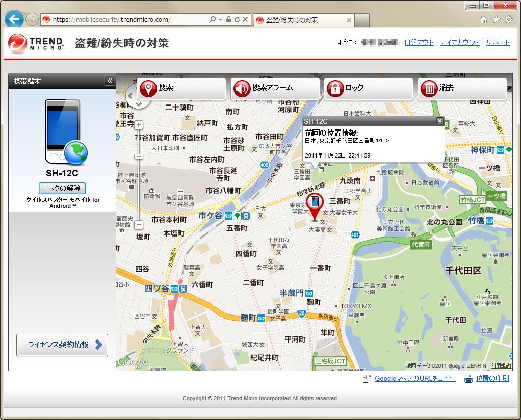The image size is (521, 420).
Task: Collapse the 携帯端末 side panel
Action: [x=109, y=81]
